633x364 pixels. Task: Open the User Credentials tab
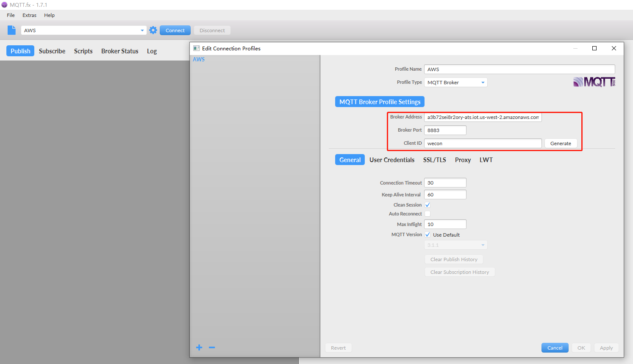[391, 160]
